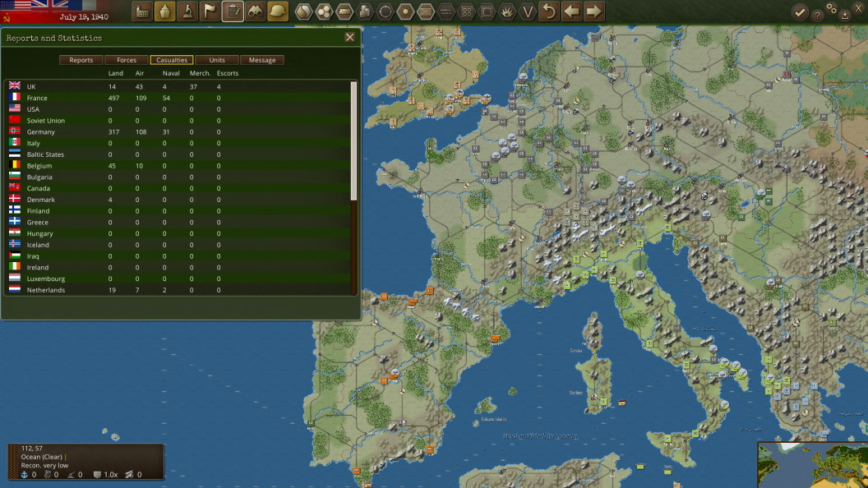Select the 'USA' row

pos(178,109)
